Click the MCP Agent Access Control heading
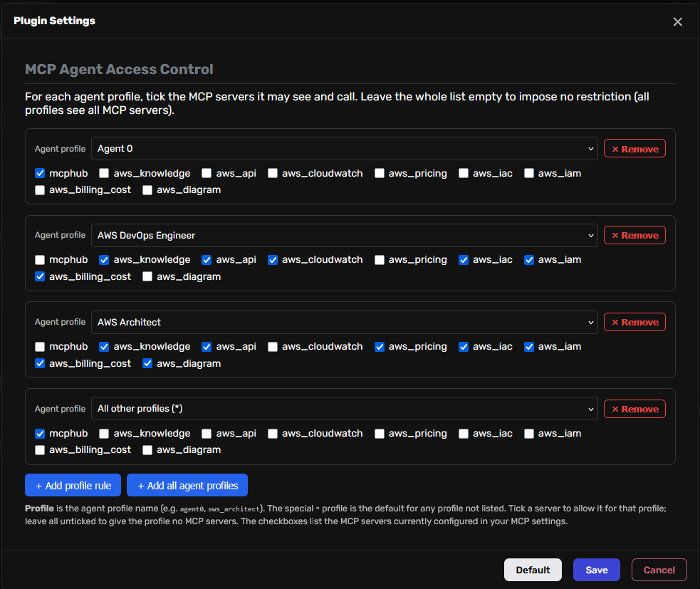Image resolution: width=700 pixels, height=589 pixels. point(119,69)
